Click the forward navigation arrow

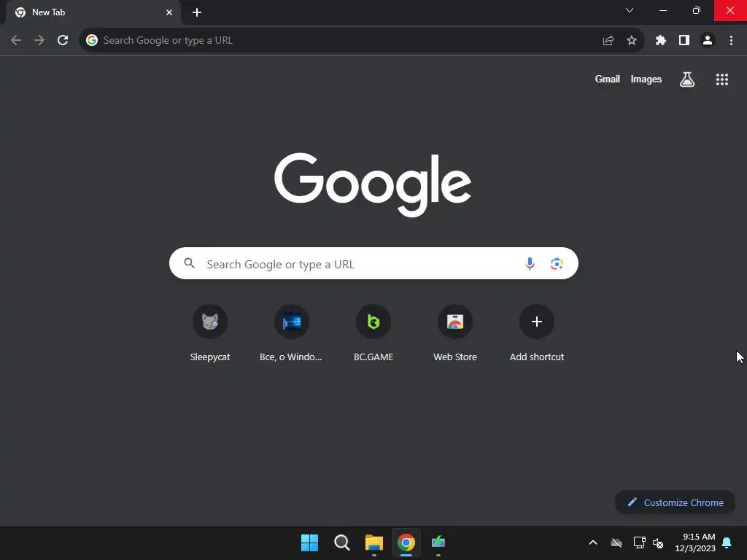click(x=39, y=41)
